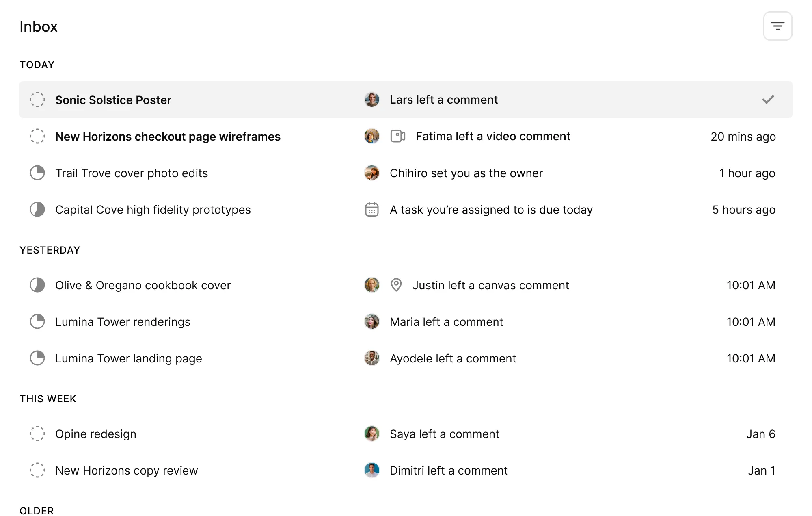Click the calendar icon on the due today notification

[371, 210]
